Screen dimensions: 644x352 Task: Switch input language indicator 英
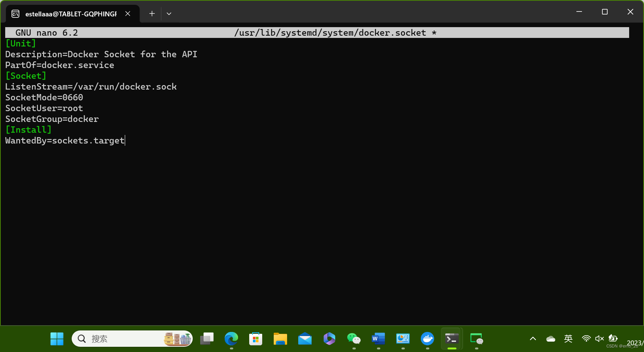[x=568, y=339]
